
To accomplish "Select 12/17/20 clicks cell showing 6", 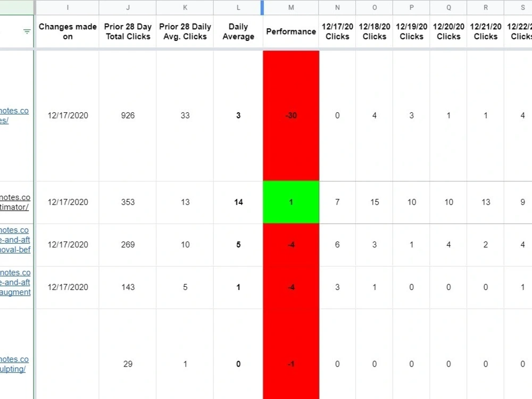I will (x=337, y=245).
